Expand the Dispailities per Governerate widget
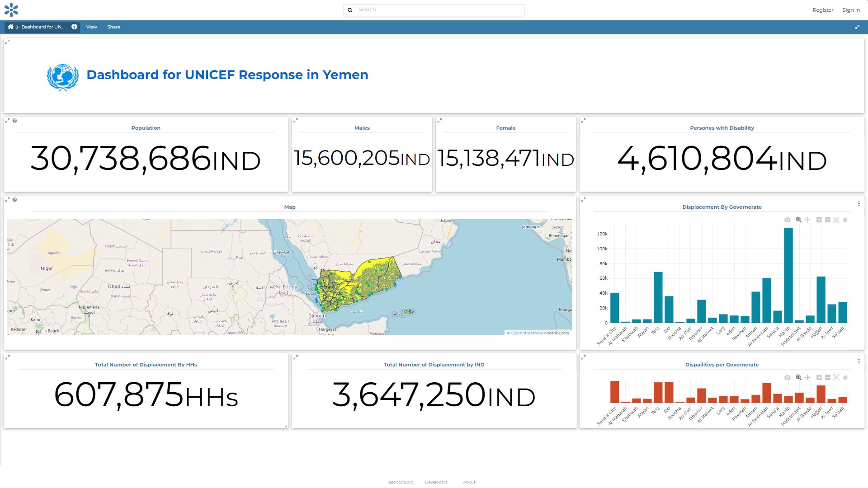The height and width of the screenshot is (488, 868). tap(583, 357)
